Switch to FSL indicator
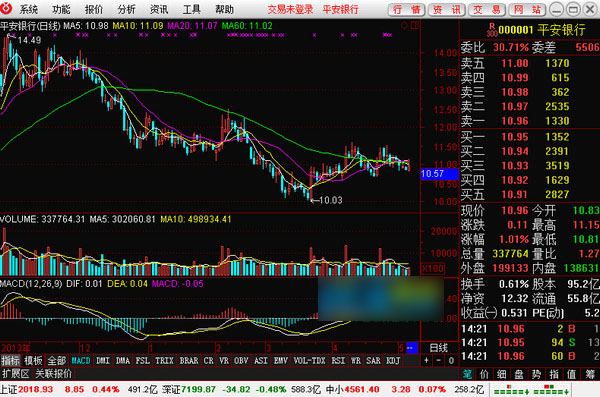The width and height of the screenshot is (600, 397). click(143, 361)
